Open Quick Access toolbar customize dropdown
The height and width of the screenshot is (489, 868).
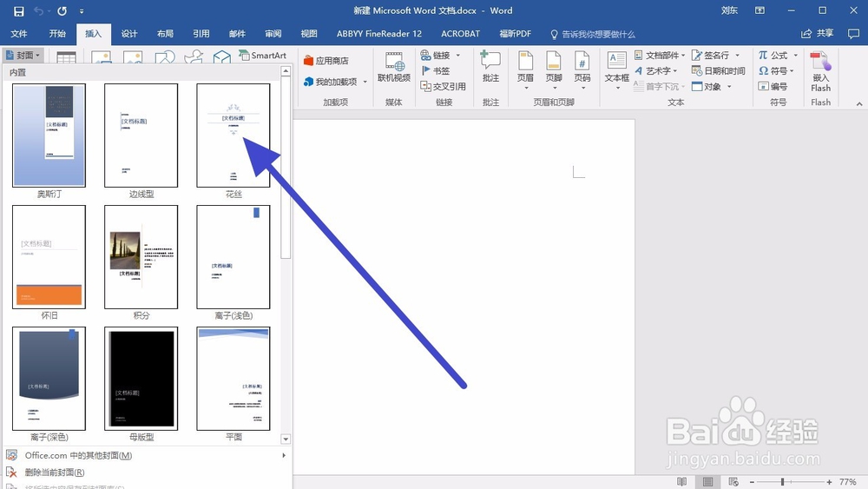coord(82,11)
